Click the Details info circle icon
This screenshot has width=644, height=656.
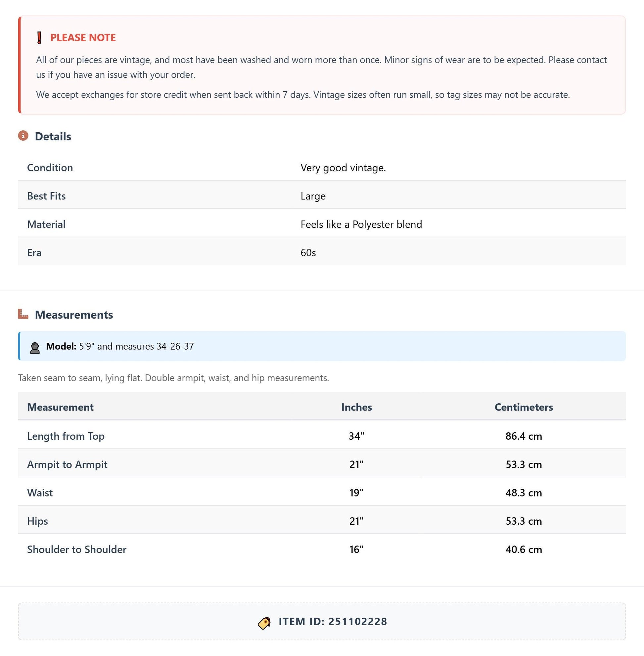[23, 136]
